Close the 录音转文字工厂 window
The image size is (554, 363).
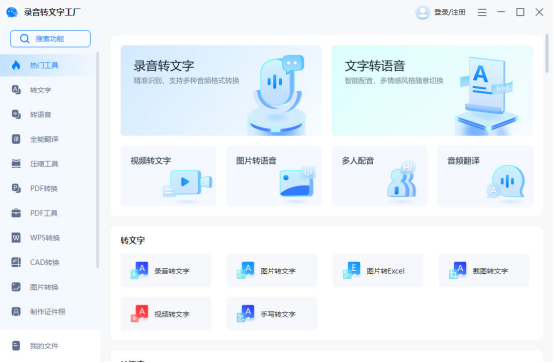539,12
